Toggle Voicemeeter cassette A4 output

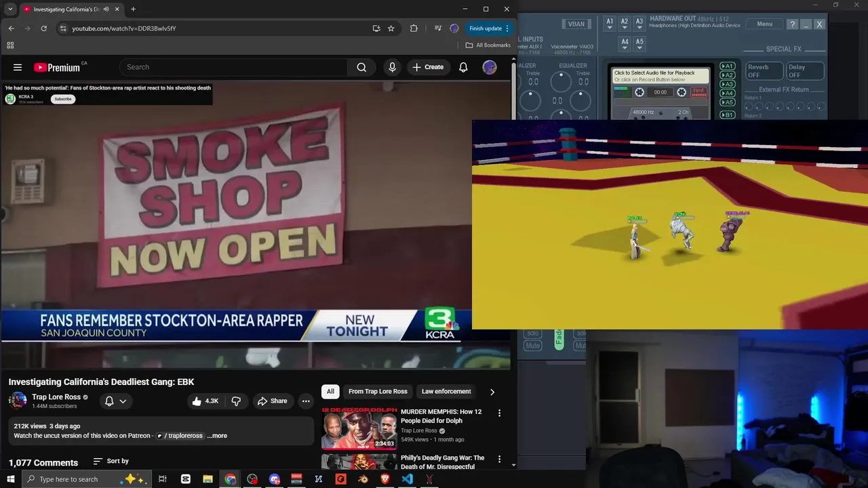coord(727,93)
